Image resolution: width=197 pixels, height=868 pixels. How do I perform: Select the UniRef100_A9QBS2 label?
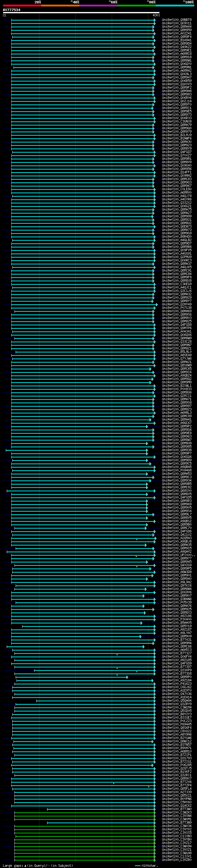click(176, 521)
